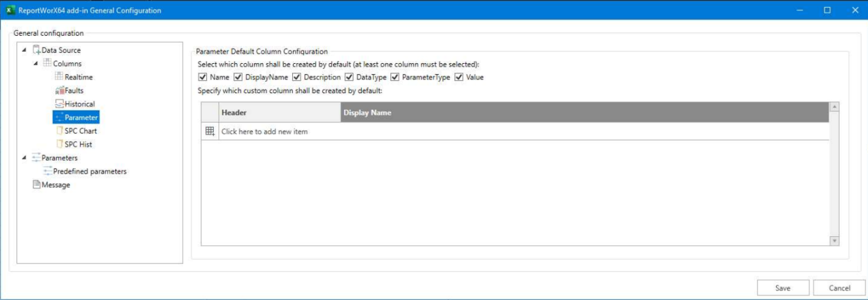868x300 pixels.
Task: Uncheck the DataType column checkbox
Action: tap(349, 77)
